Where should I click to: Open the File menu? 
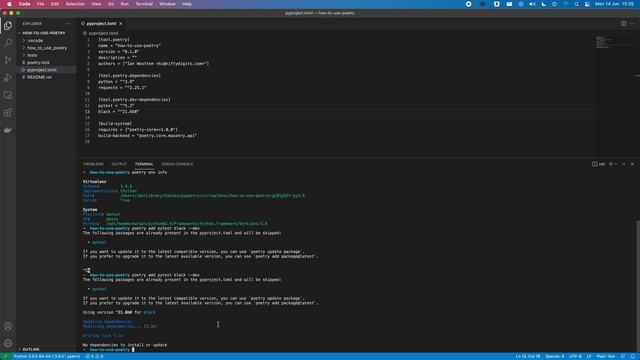click(x=40, y=4)
